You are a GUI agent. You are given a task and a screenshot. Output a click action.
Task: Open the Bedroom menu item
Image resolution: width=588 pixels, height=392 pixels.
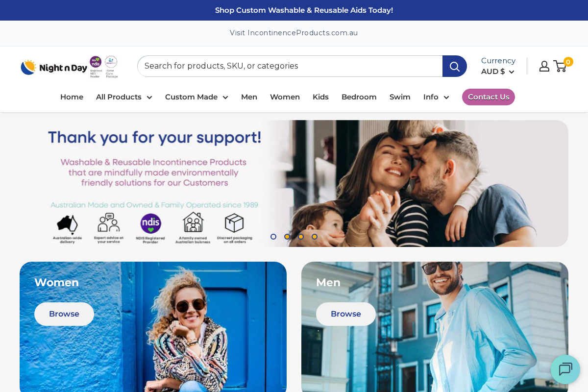pos(359,97)
